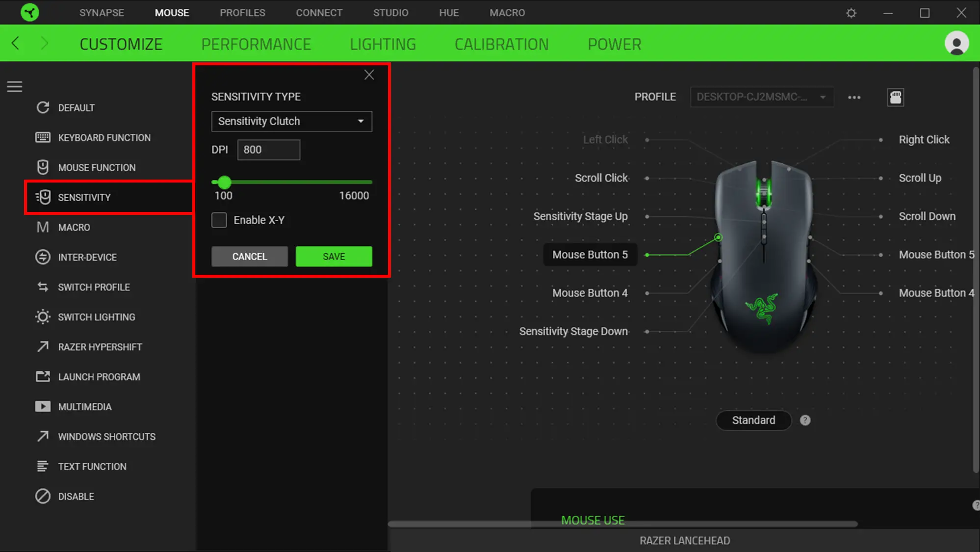Expand the profile selector dropdown
This screenshot has height=552, width=980.
823,97
